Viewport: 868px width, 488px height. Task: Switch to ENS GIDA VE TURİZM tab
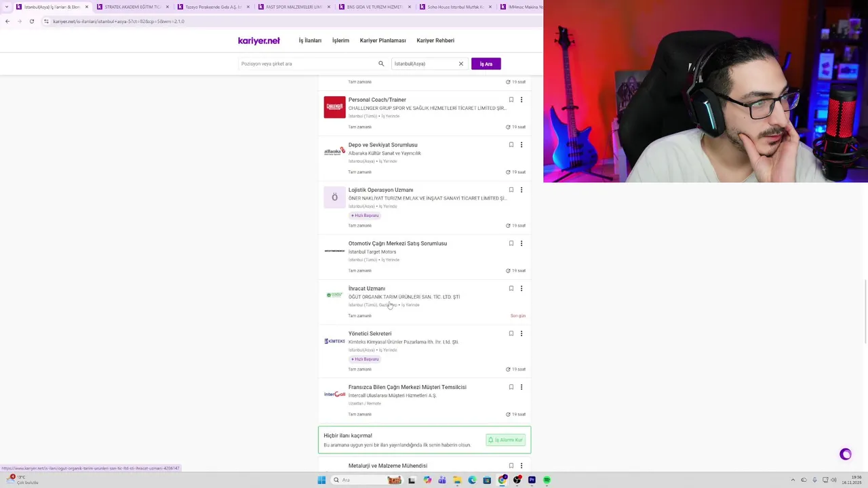tap(375, 7)
